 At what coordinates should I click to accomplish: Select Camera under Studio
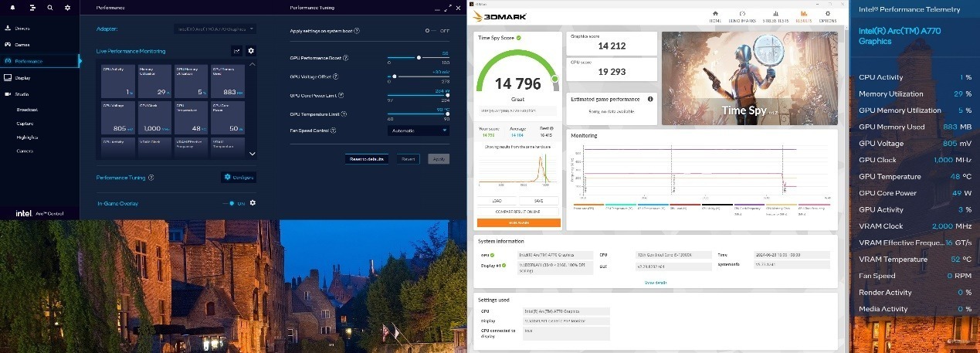25,151
